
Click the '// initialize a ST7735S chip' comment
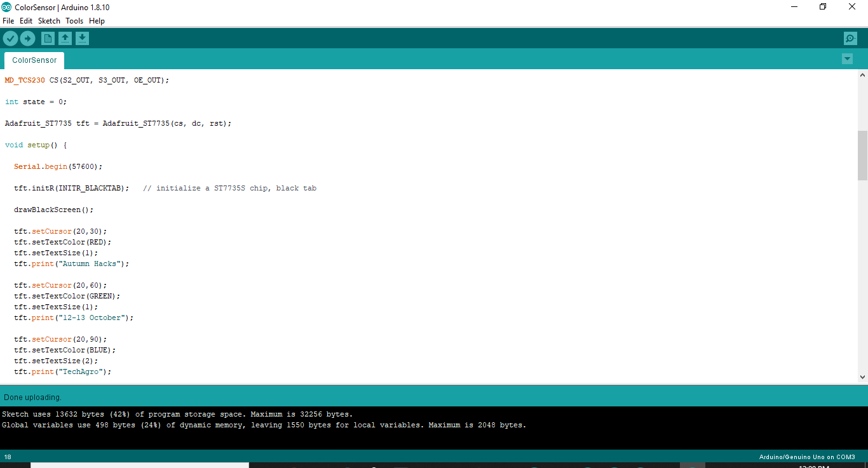pyautogui.click(x=229, y=188)
